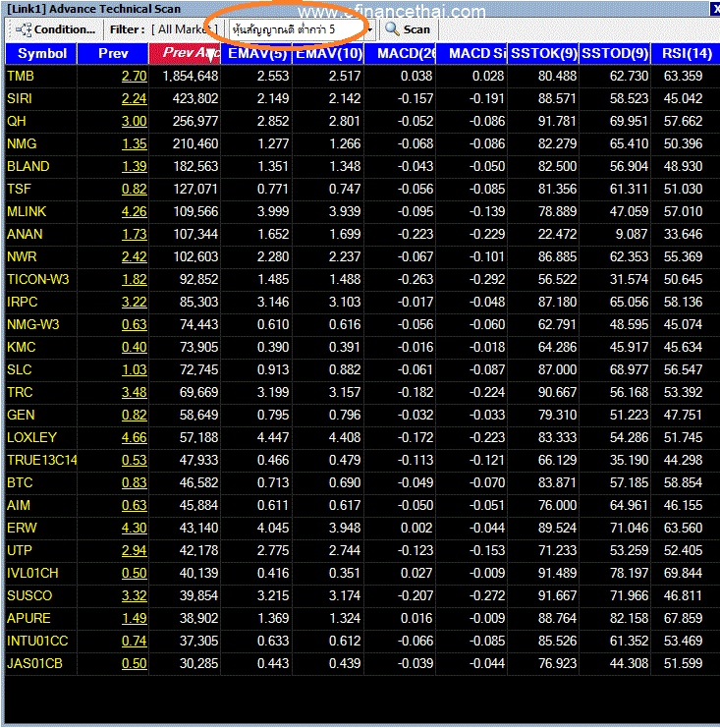Click TMB volume 1,854,648
720x728 pixels.
tap(191, 76)
